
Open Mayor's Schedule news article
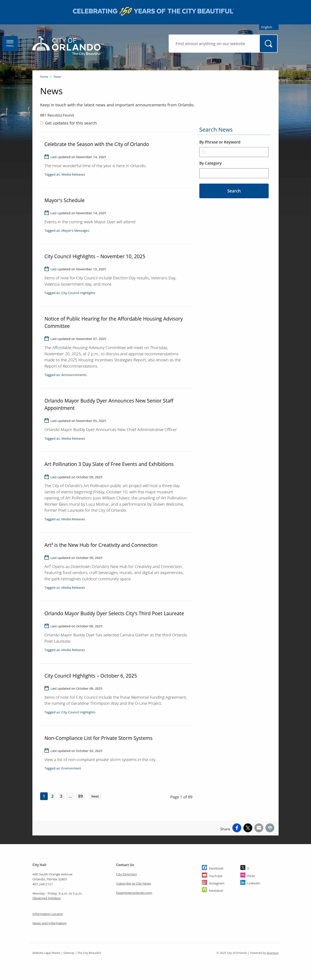(x=64, y=200)
